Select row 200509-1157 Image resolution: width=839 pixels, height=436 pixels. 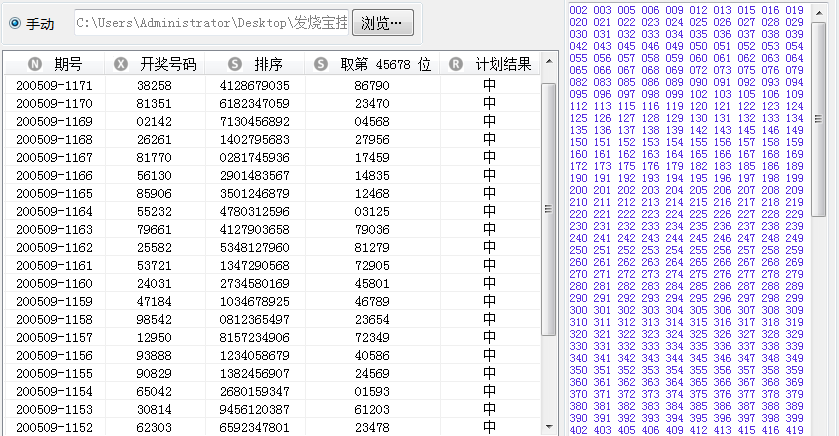[x=272, y=338]
